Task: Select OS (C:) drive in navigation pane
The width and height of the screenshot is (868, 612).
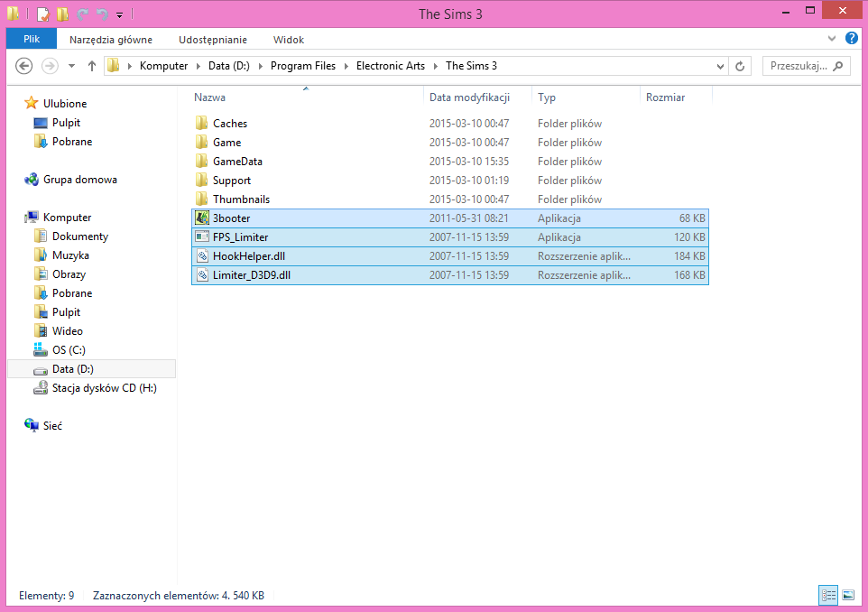Action: [x=69, y=350]
